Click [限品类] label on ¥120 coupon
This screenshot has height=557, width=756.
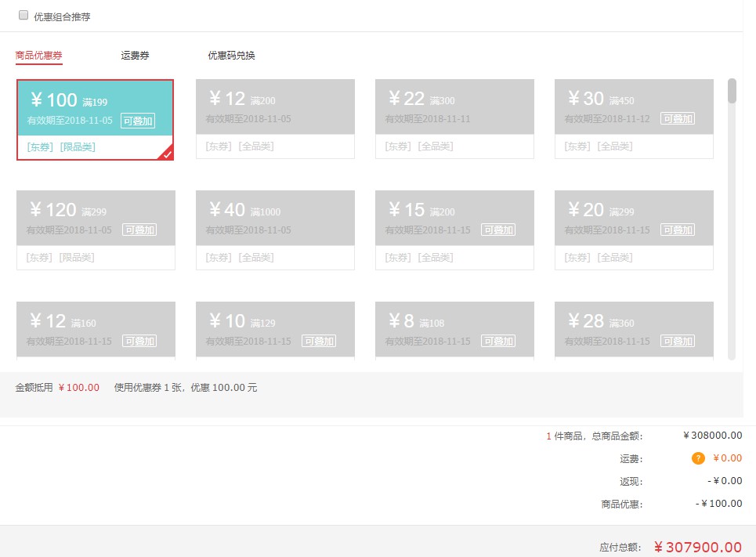coord(77,258)
